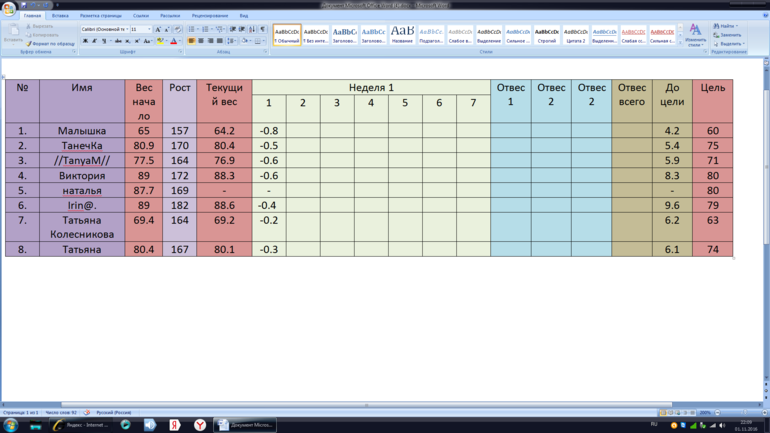Show paragraph marks with the pilcrow icon

(261, 30)
